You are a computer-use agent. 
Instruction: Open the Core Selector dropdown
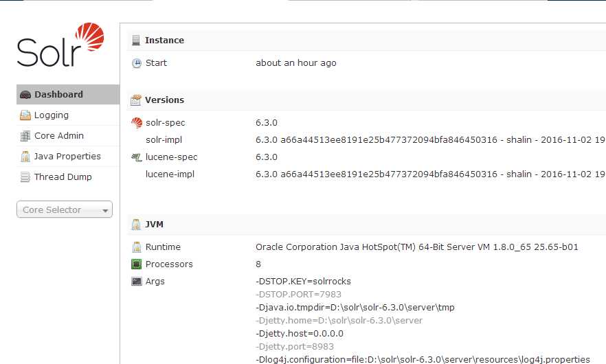point(65,209)
